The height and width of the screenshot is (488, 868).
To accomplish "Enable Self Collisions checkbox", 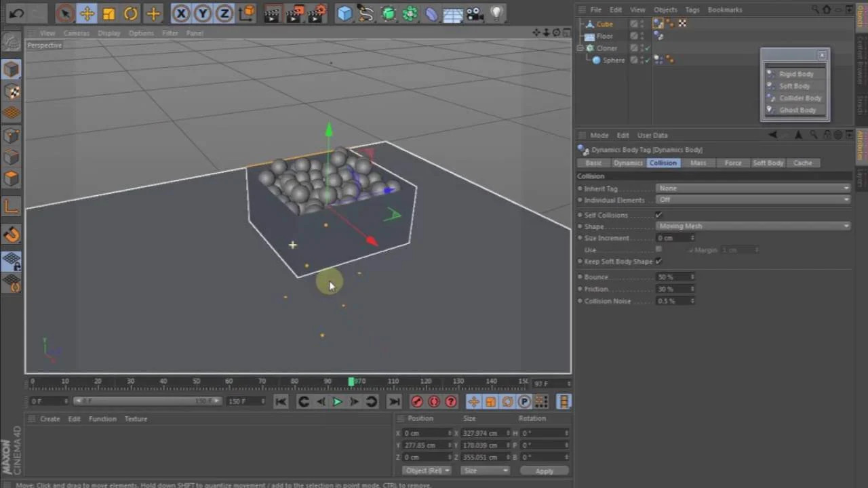I will click(658, 215).
